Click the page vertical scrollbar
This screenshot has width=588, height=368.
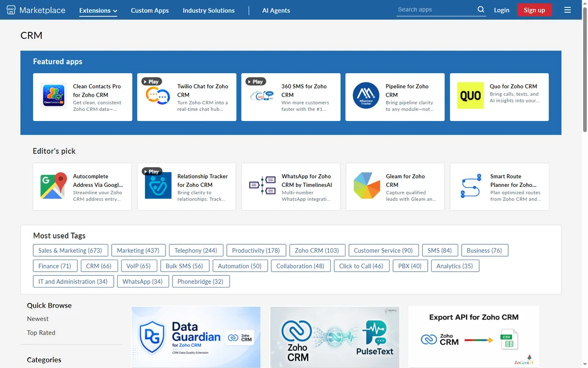click(x=585, y=69)
